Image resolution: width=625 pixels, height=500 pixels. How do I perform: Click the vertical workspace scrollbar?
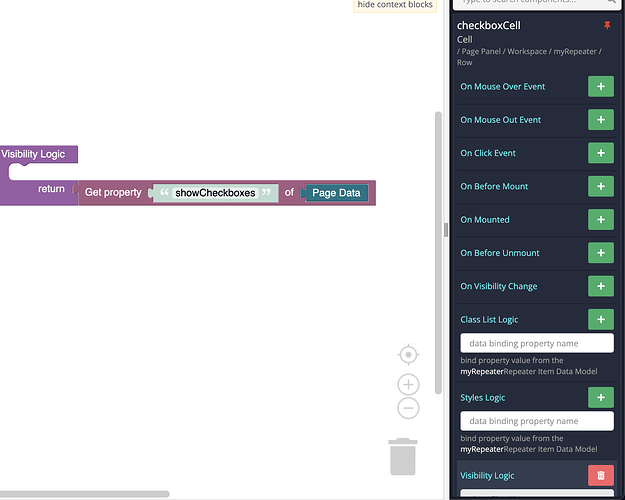pyautogui.click(x=438, y=253)
